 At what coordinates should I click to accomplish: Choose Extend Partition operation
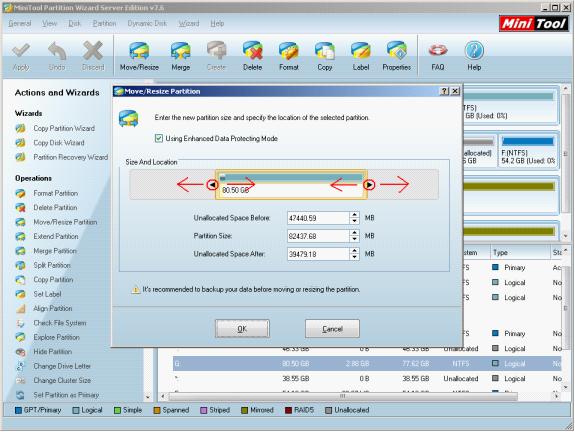coord(56,237)
